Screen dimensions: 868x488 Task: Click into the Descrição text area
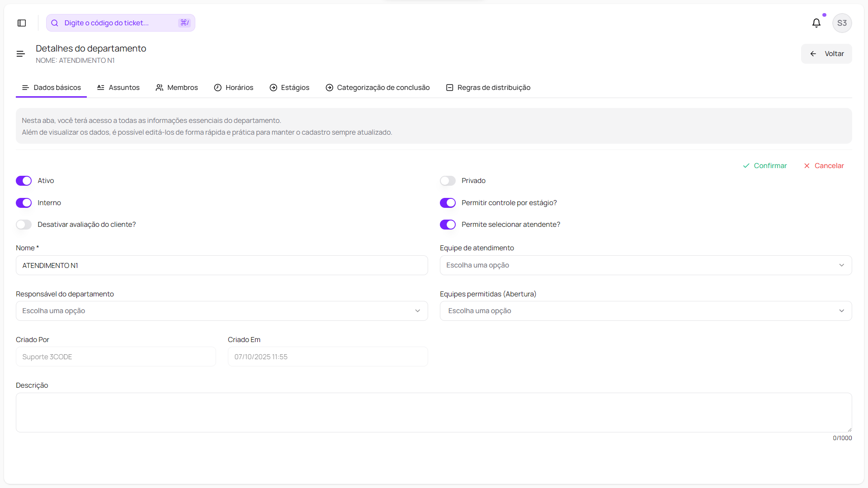[x=434, y=412]
